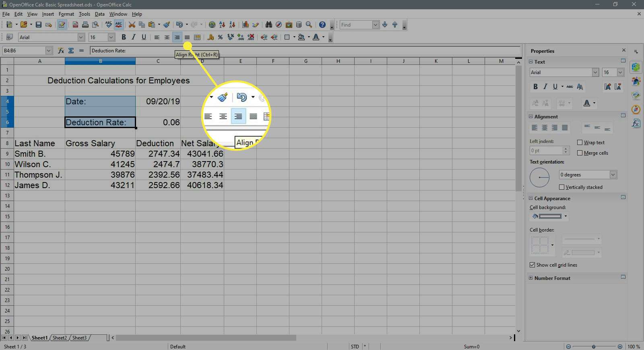Click row 9 header
644x350 pixels.
point(7,153)
